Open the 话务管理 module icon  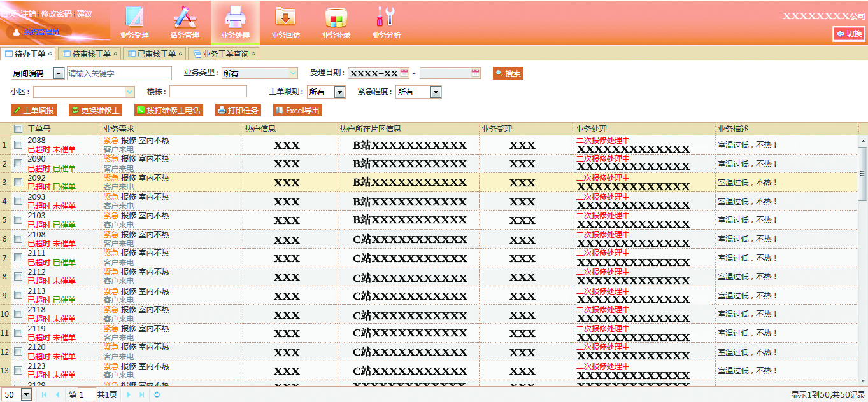[185, 18]
